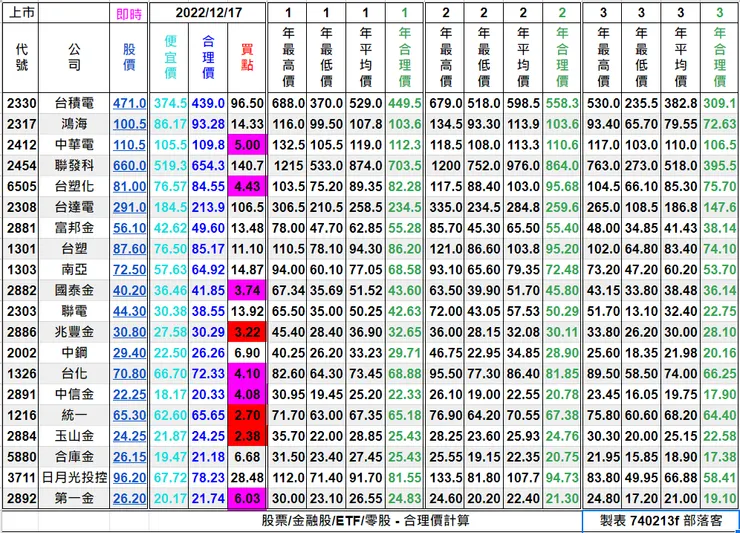
Task: Click the 558.3 two-year fair price for 台積電
Action: tap(562, 103)
